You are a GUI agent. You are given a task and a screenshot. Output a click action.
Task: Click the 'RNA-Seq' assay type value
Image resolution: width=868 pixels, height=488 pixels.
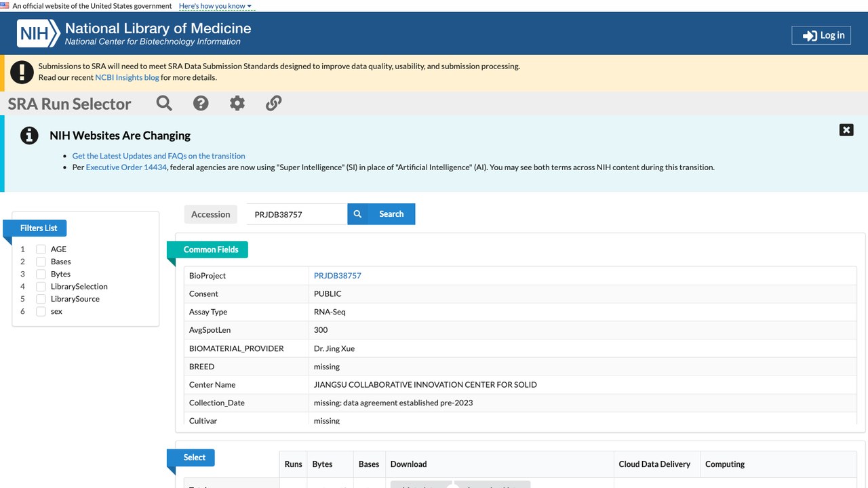(x=330, y=312)
